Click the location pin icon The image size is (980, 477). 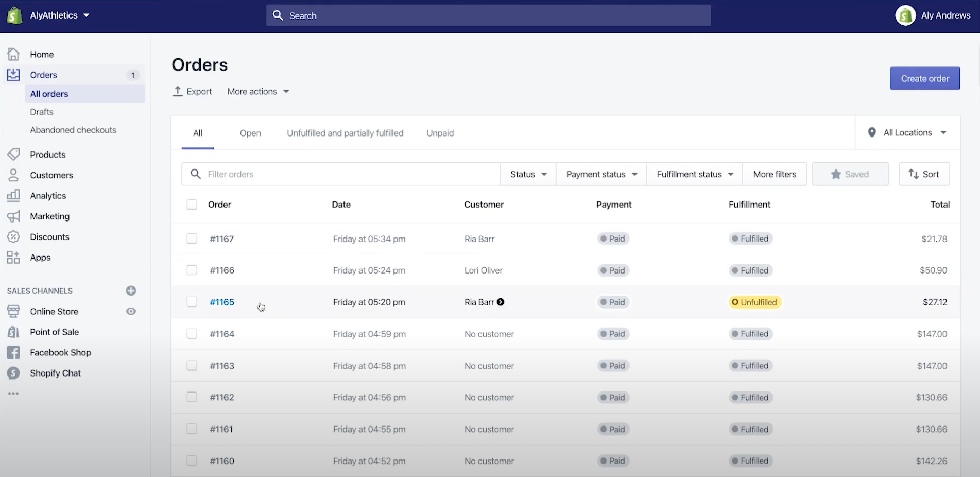pyautogui.click(x=872, y=132)
